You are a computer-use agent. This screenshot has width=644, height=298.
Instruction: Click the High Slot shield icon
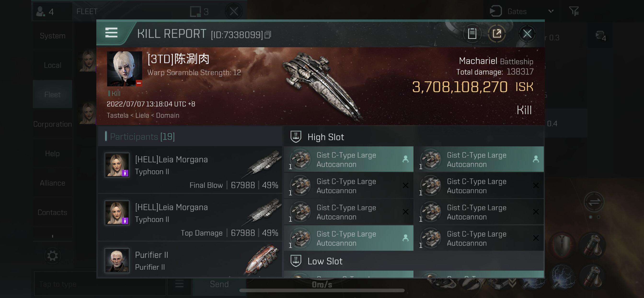[x=296, y=137]
